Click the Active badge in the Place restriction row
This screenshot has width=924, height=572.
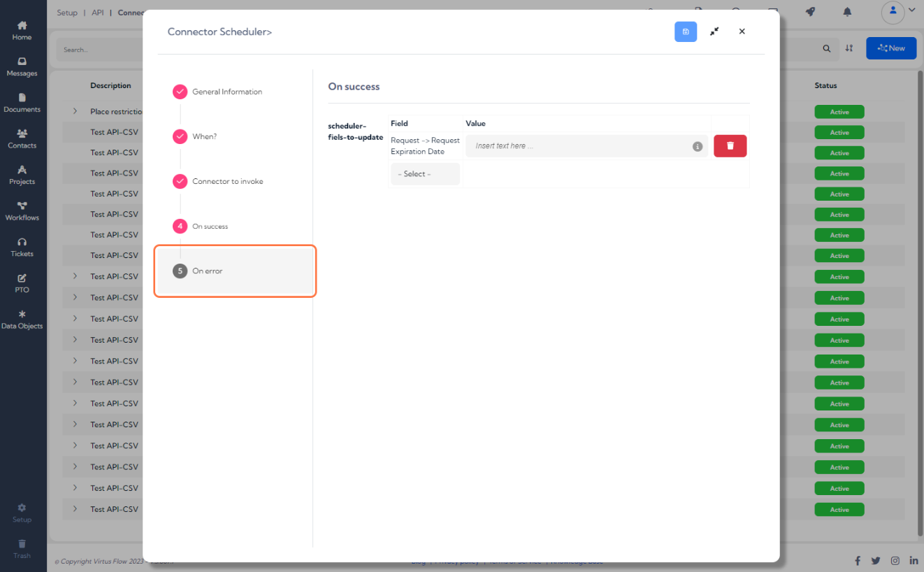click(839, 112)
